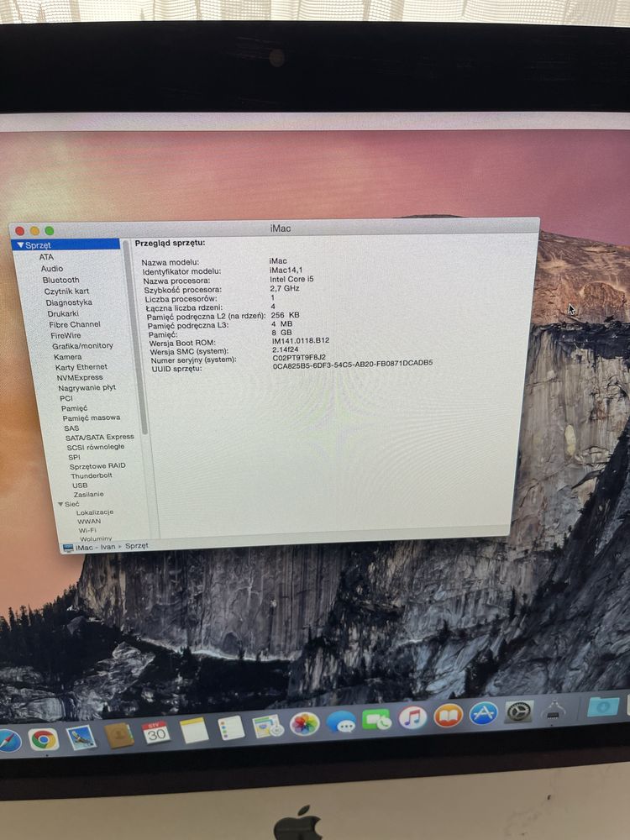Click the Boot ROM version IM141.0118.B12
The height and width of the screenshot is (840, 630).
point(301,341)
